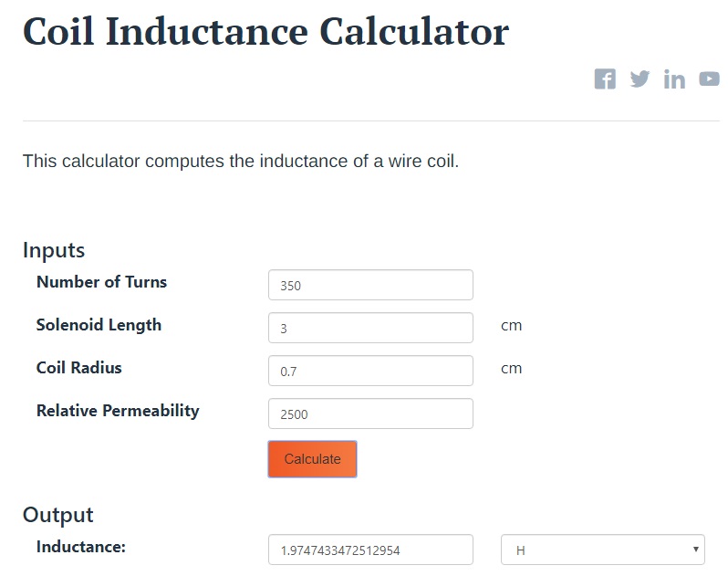Open the Facebook social link icon

pos(605,79)
